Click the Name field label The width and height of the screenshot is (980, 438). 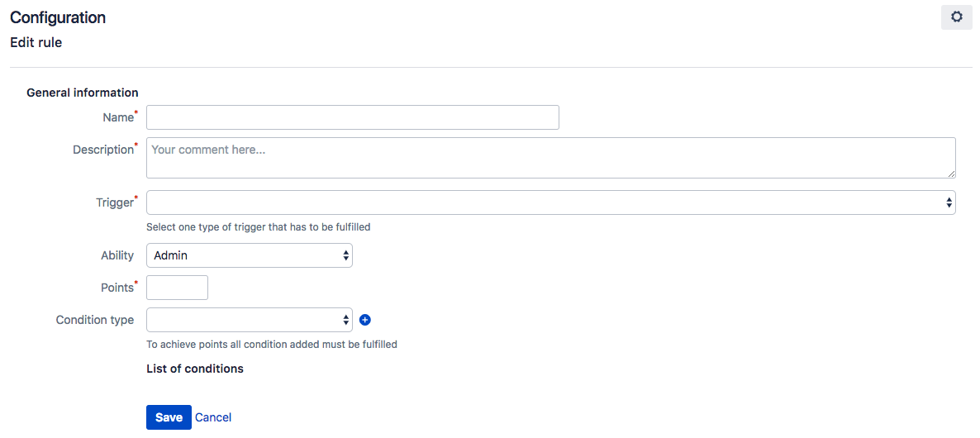pos(118,117)
